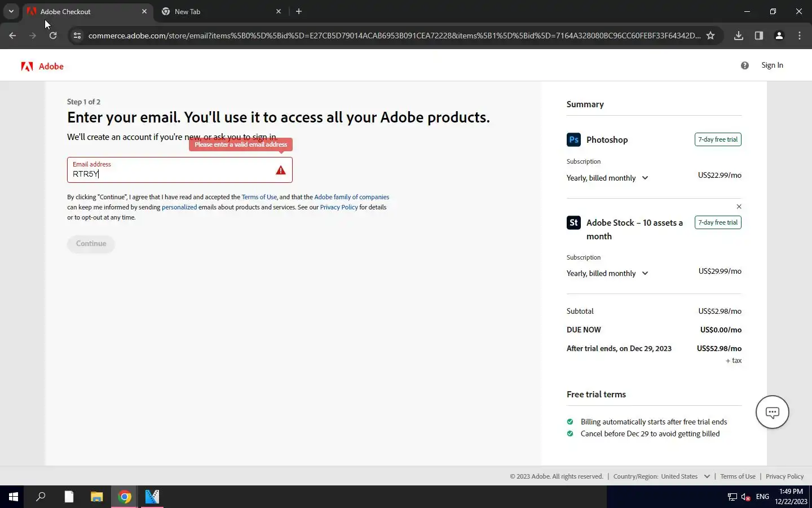Focus the Email address input field
Image resolution: width=812 pixels, height=508 pixels.
pos(169,174)
